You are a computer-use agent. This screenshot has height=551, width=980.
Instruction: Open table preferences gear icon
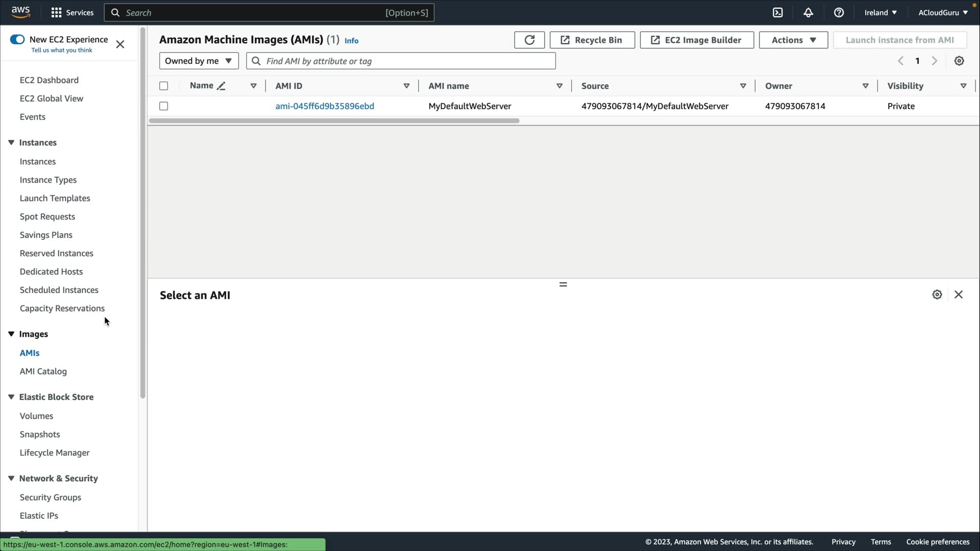point(959,61)
